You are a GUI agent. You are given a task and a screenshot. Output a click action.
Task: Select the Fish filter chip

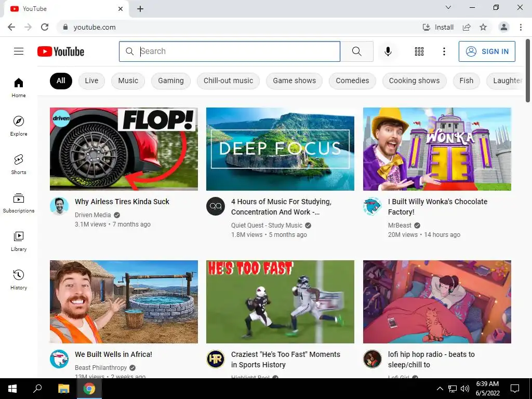pyautogui.click(x=466, y=81)
